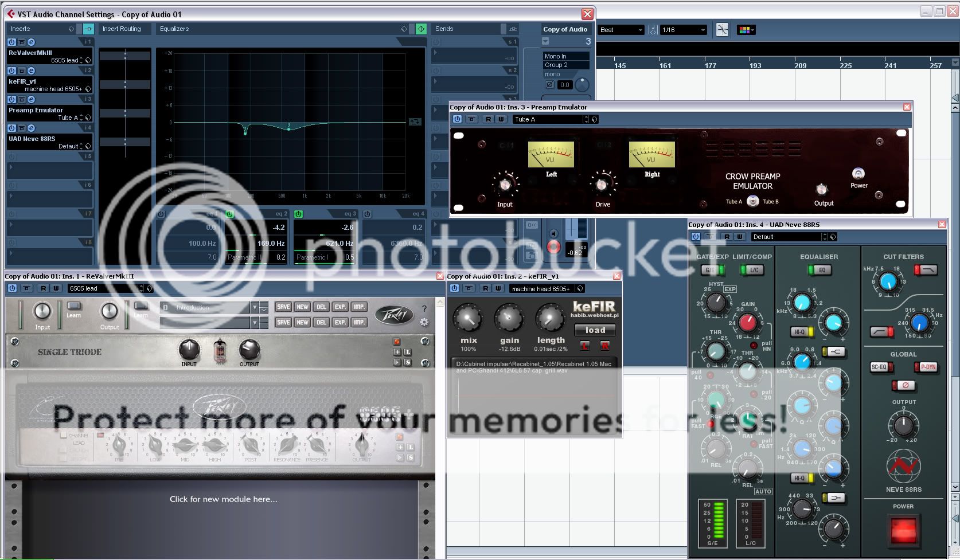Toggle Tube A / Tube B switch on Preamp Emulator
This screenshot has width=960, height=560.
(x=752, y=201)
